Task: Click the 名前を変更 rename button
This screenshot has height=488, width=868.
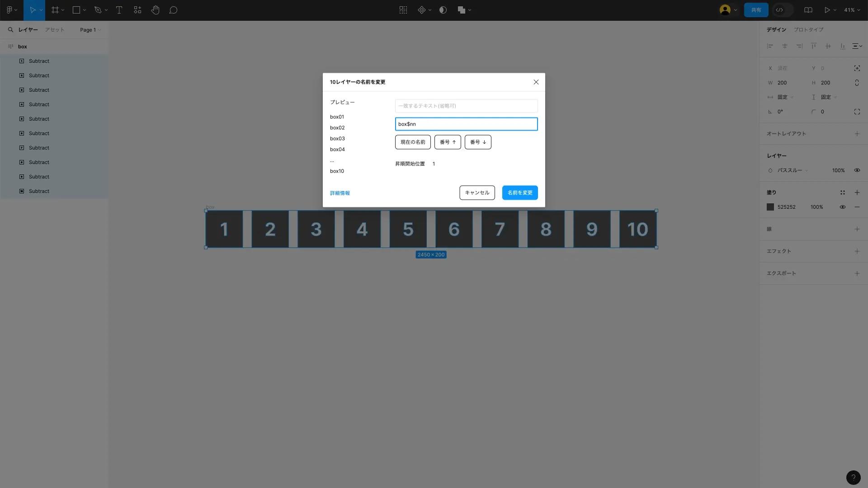Action: click(520, 192)
